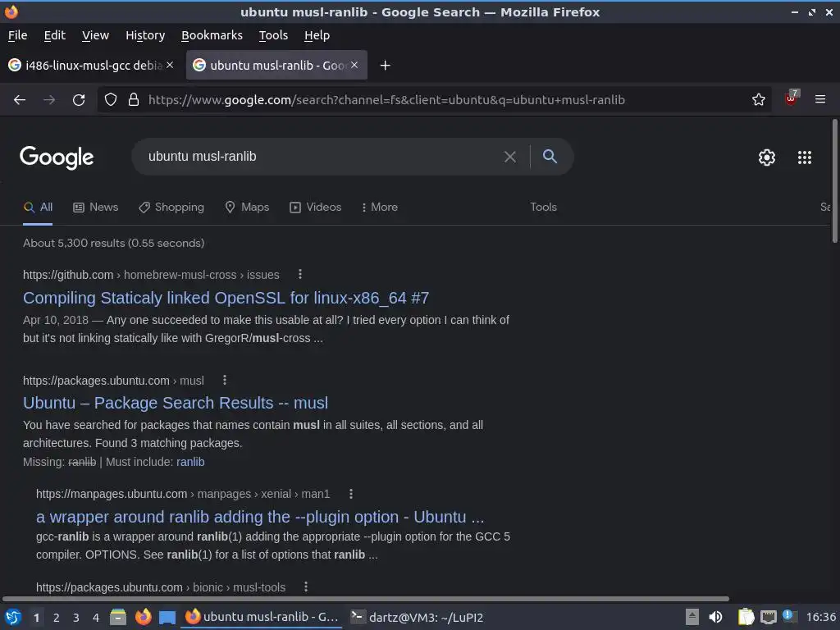Select the News search filter
Image resolution: width=840 pixels, height=630 pixels.
(x=95, y=208)
